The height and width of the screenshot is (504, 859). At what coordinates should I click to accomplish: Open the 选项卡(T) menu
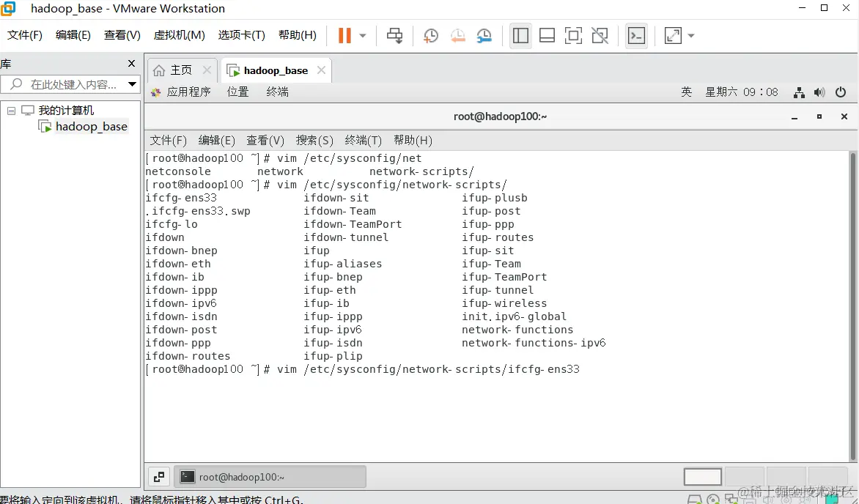242,35
